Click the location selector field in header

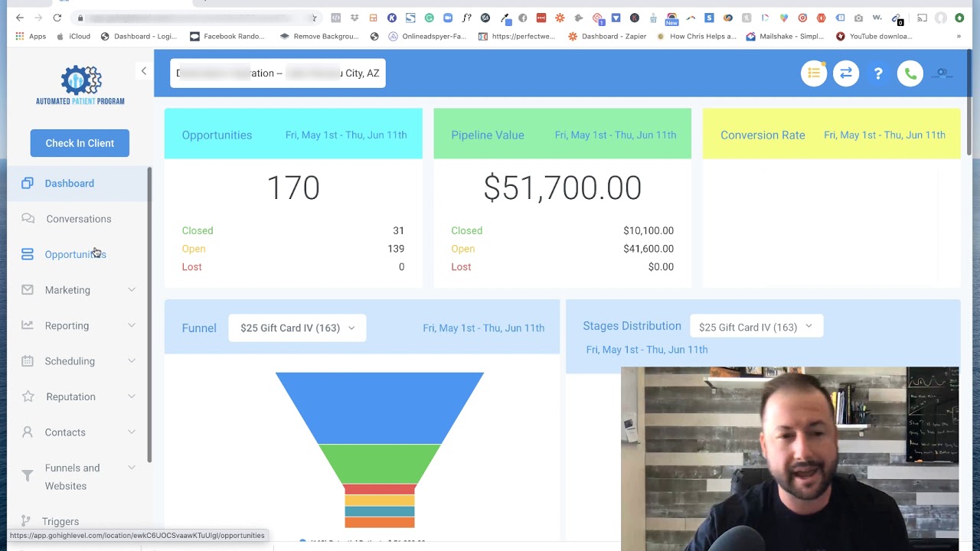click(277, 73)
